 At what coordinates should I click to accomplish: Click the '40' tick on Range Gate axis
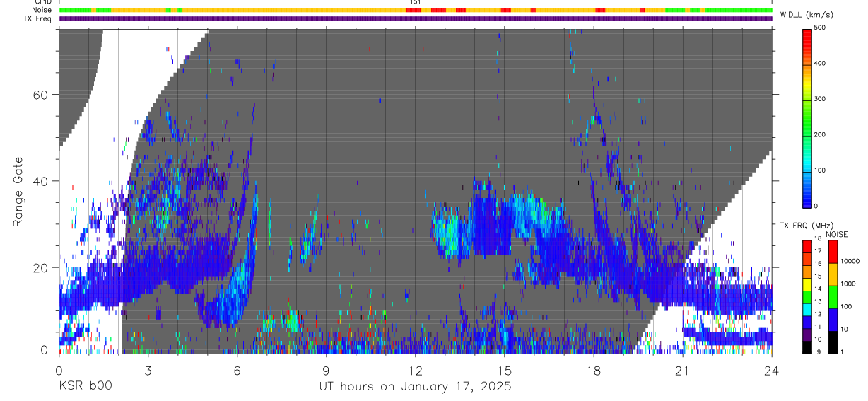click(41, 181)
